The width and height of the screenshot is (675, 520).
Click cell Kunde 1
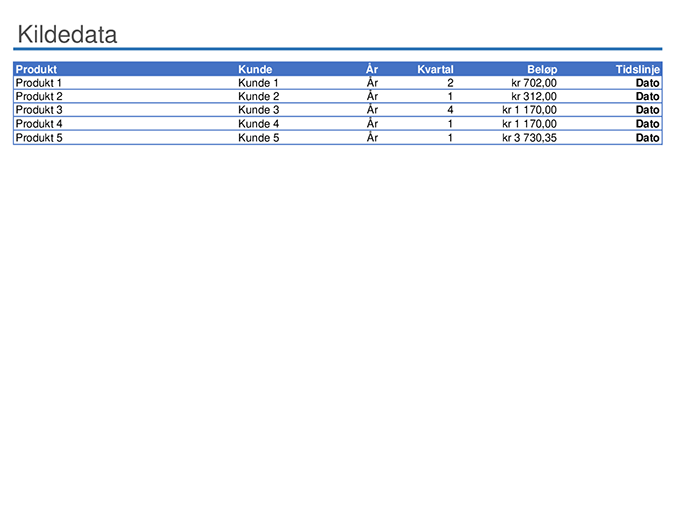(258, 83)
